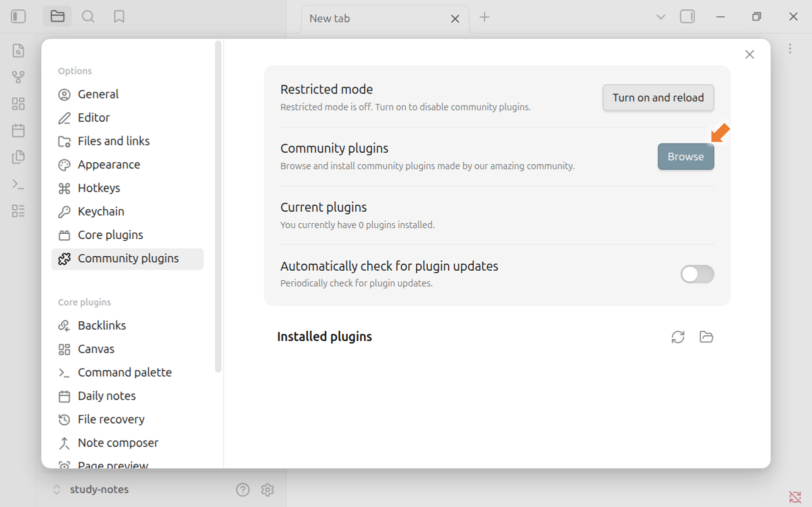Open the plugins folder icon
Image resolution: width=812 pixels, height=507 pixels.
tap(706, 337)
